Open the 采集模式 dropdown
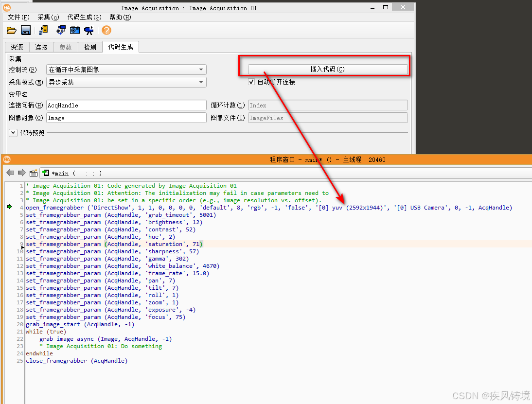Screen dimensions: 532x404 click(x=126, y=82)
